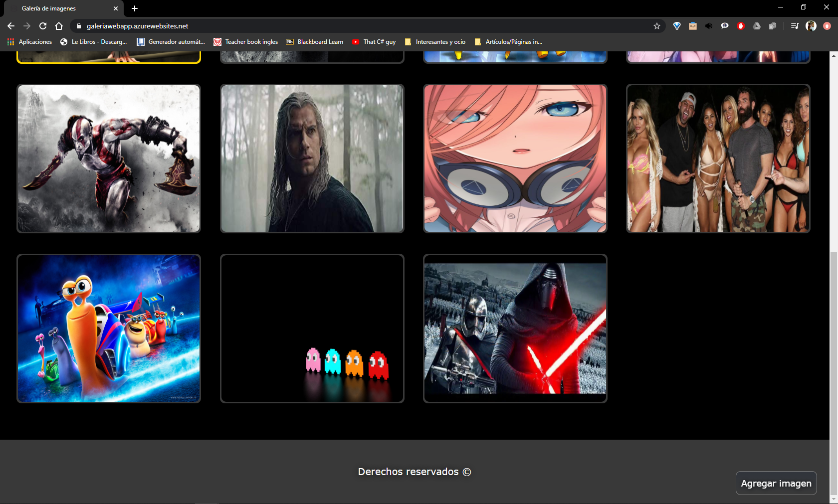
Task: Click the Derechos reservados footer text
Action: point(415,472)
